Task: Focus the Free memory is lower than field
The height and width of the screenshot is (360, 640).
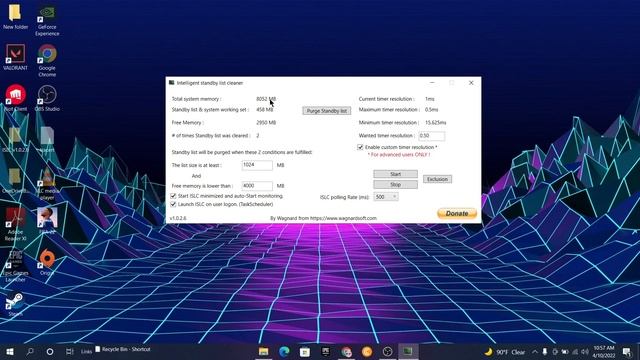Action: (257, 186)
